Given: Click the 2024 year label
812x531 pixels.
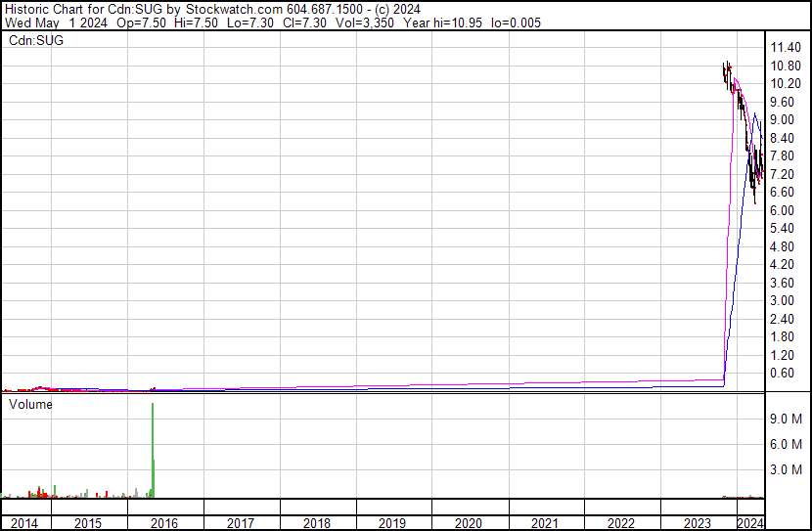Looking at the screenshot, I should (750, 523).
